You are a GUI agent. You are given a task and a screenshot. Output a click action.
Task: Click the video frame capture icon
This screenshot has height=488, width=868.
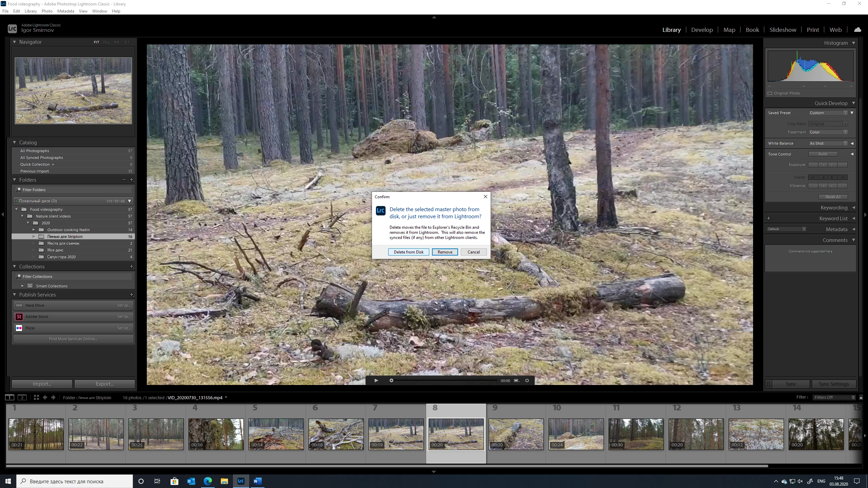point(516,381)
